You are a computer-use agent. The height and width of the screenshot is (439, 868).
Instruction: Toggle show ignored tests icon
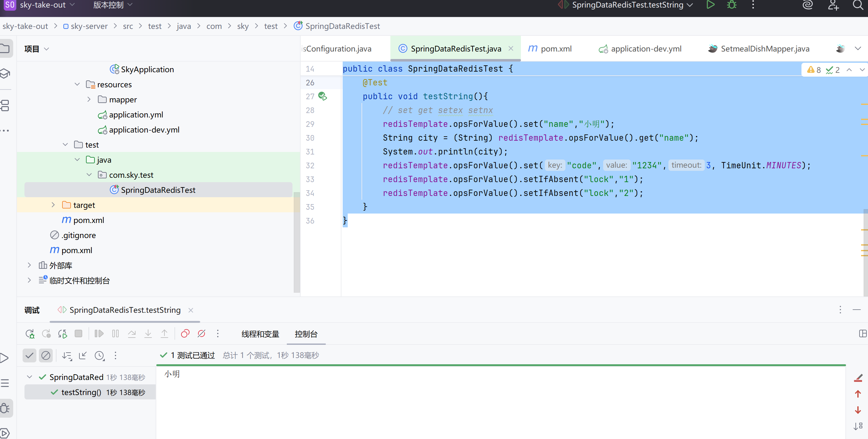coord(46,355)
